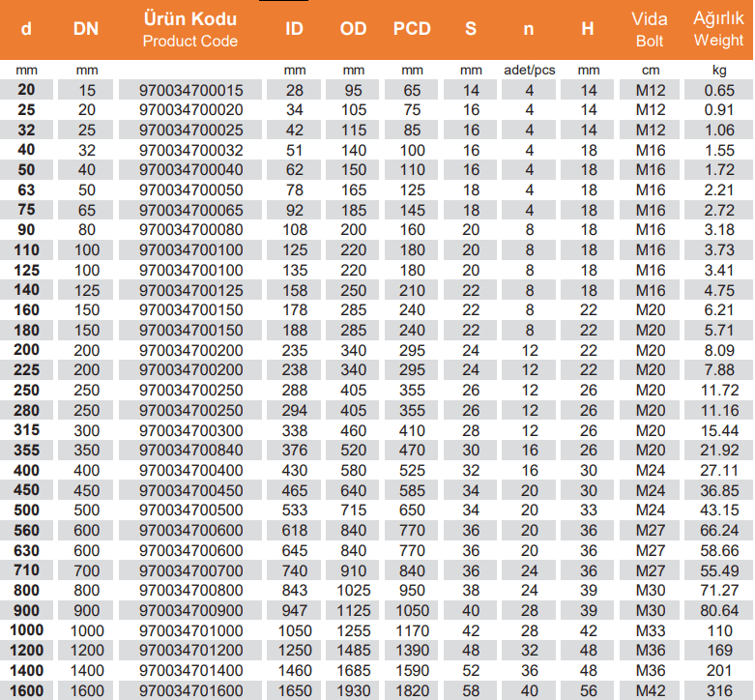Select product code 970034700450
Screen dimensions: 755x700
pos(190,490)
